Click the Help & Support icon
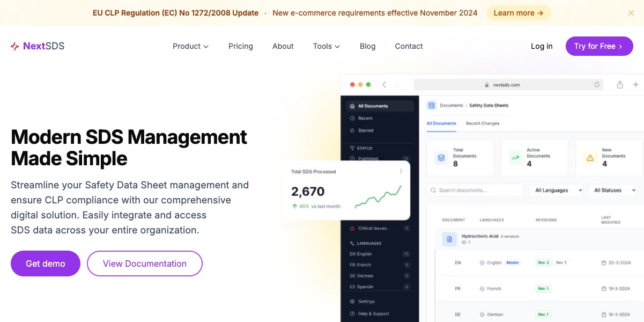This screenshot has width=644, height=322. click(352, 313)
